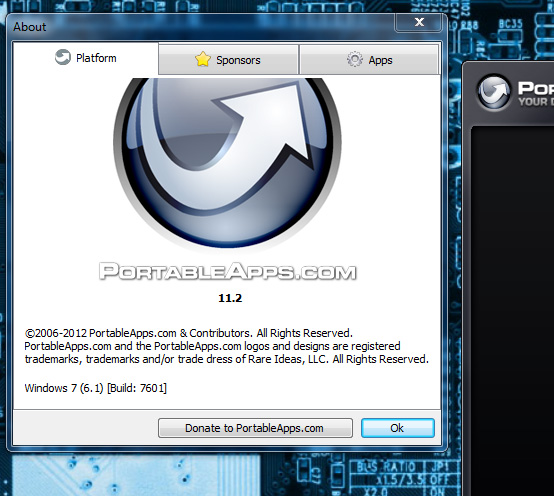Click the Windows 7 build info text
This screenshot has height=496, width=554.
(95, 388)
